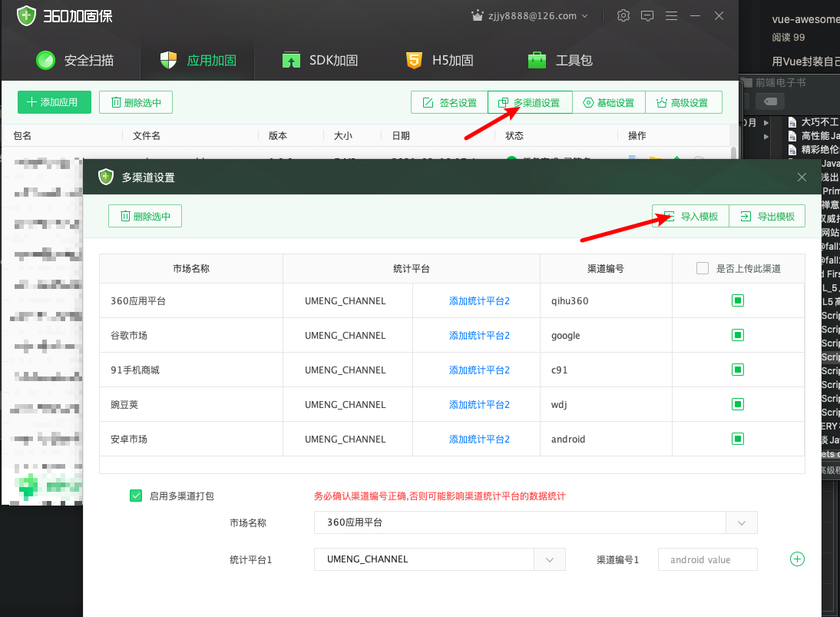This screenshot has width=840, height=617.
Task: Click the green 添加应用 button
Action: tap(54, 102)
